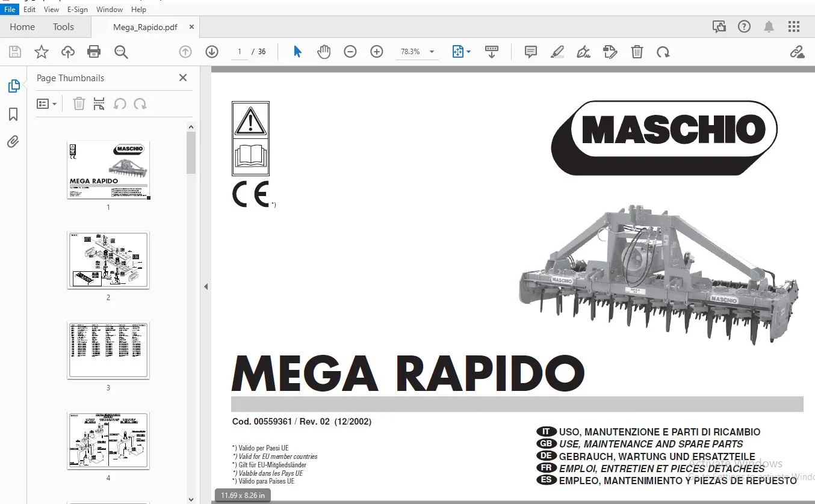
Task: Open the apps grid launcher
Action: click(795, 26)
